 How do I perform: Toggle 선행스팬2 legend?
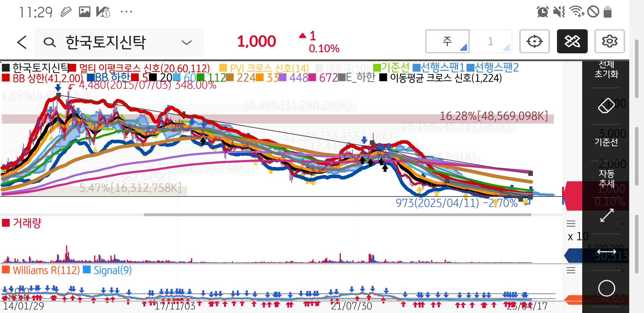click(x=493, y=68)
